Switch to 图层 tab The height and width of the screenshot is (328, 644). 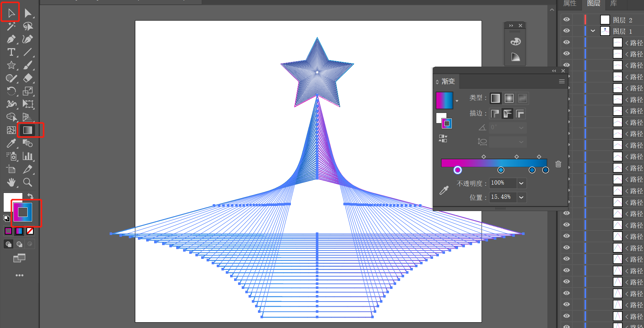click(x=593, y=4)
